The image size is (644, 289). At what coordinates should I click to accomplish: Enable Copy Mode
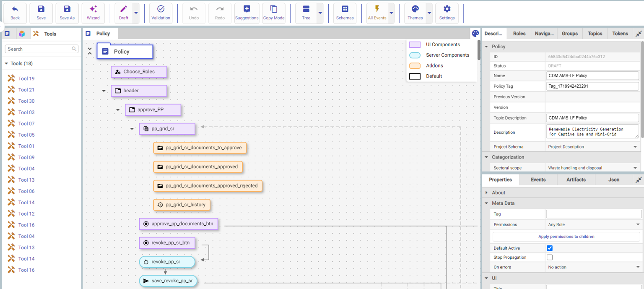273,13
